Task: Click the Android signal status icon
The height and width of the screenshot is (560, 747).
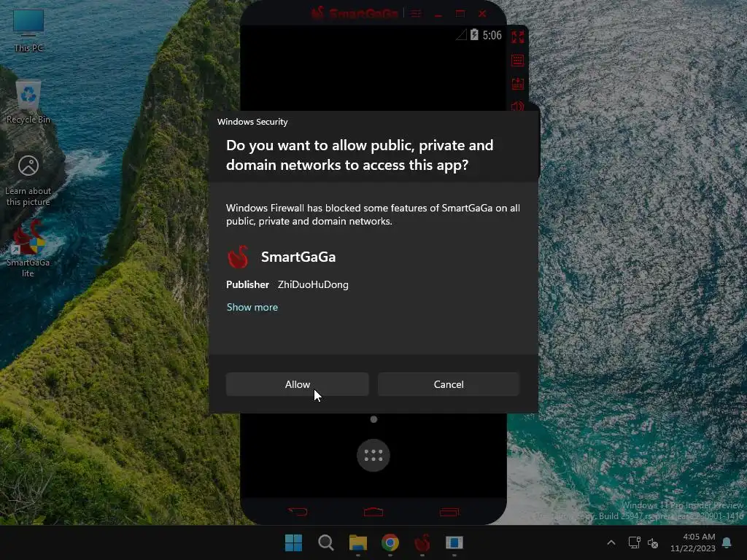Action: coord(461,35)
